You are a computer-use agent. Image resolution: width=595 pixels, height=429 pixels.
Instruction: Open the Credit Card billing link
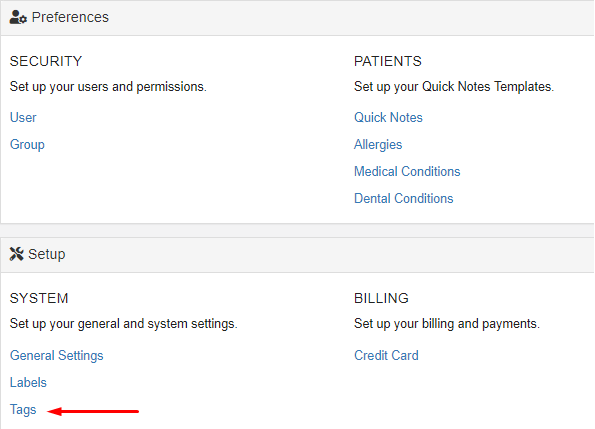[x=386, y=355]
